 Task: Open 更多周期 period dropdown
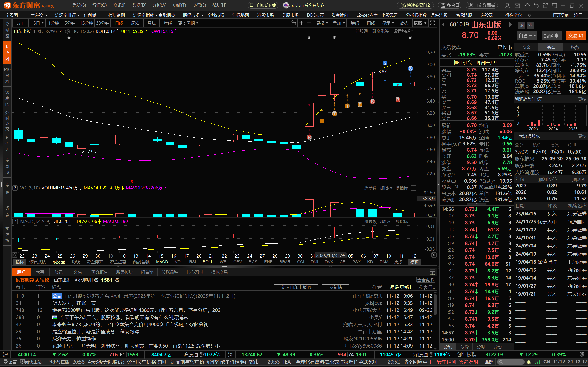(x=188, y=23)
